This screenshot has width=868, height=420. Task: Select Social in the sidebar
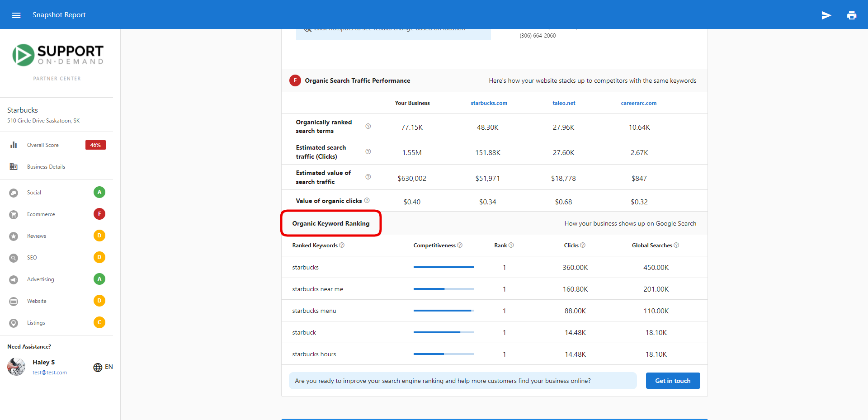click(x=34, y=193)
